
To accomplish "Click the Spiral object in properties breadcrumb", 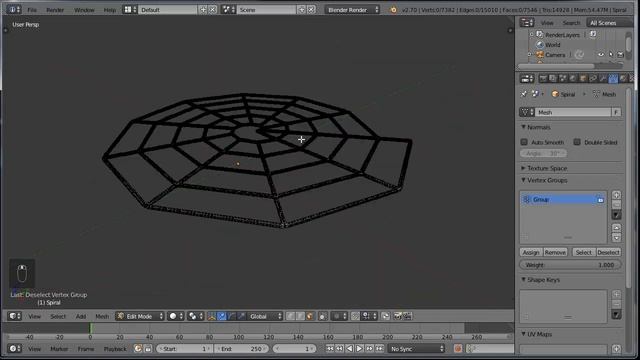I will pyautogui.click(x=563, y=94).
